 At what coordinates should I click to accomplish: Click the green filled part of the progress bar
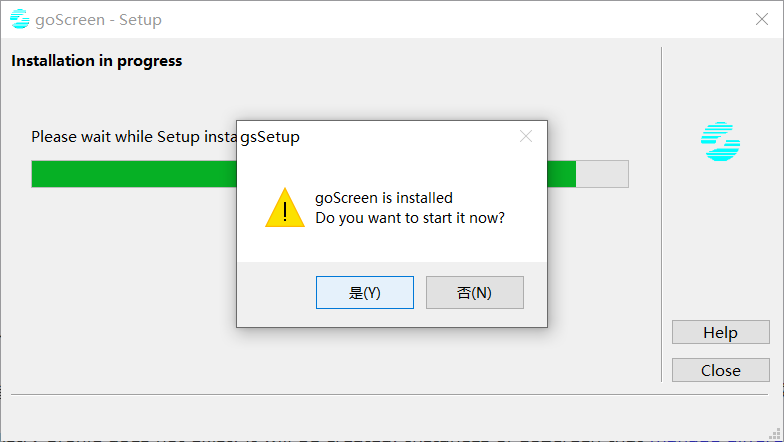pos(130,174)
